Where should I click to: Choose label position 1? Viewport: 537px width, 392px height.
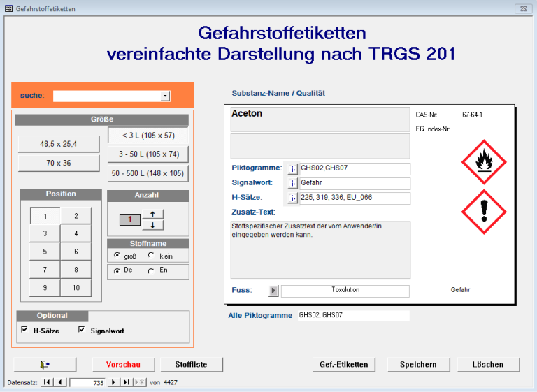(x=45, y=216)
